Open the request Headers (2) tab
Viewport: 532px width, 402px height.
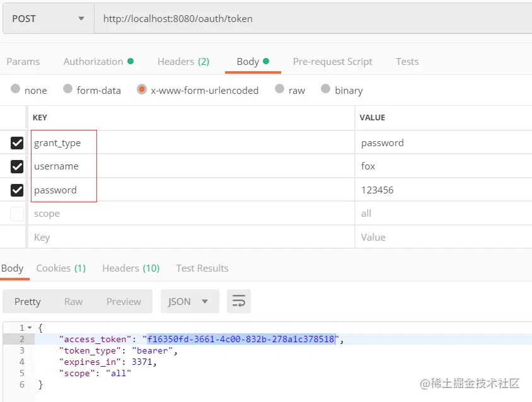coord(183,62)
